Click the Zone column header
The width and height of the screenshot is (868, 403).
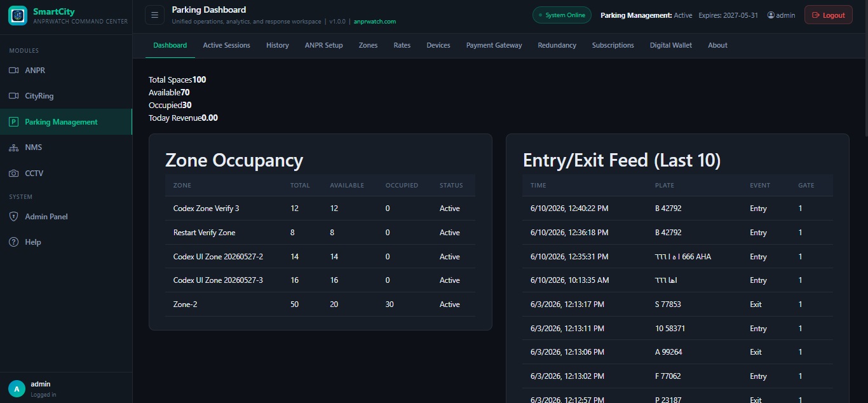tap(182, 186)
